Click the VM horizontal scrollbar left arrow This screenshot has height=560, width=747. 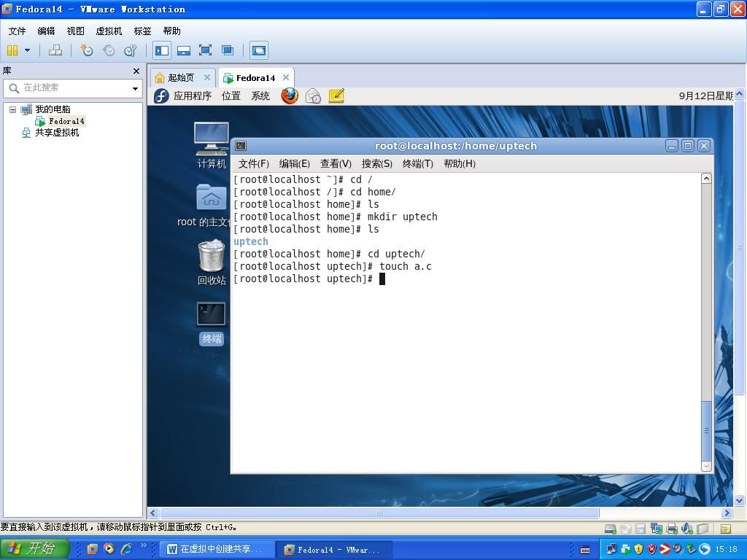152,513
